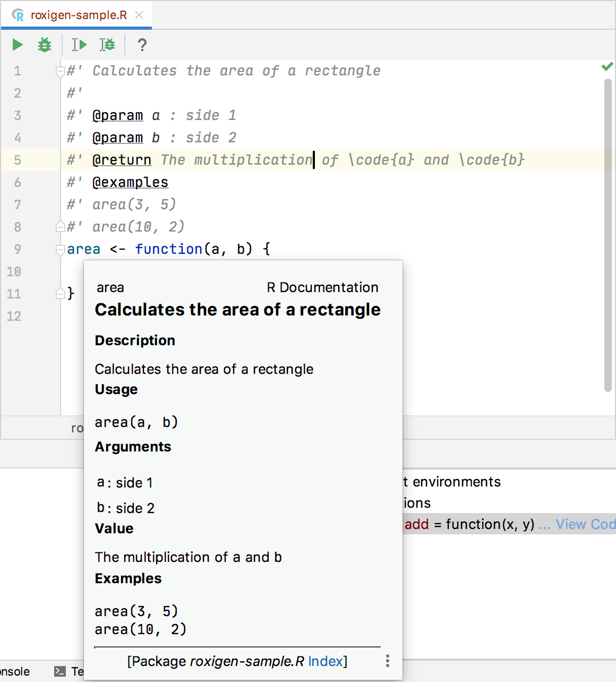Viewport: 616px width, 682px height.
Task: Click the Description heading in popup
Action: (x=135, y=340)
